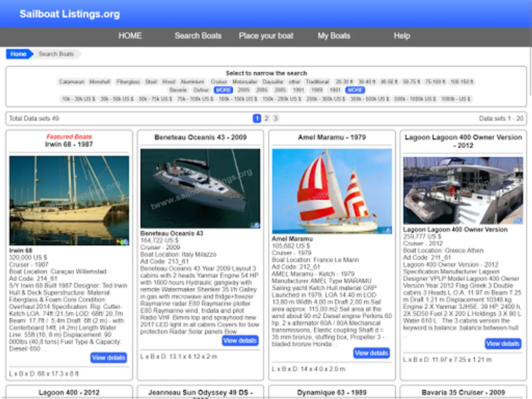View details for Irwin 68
The image size is (532, 399).
109,358
